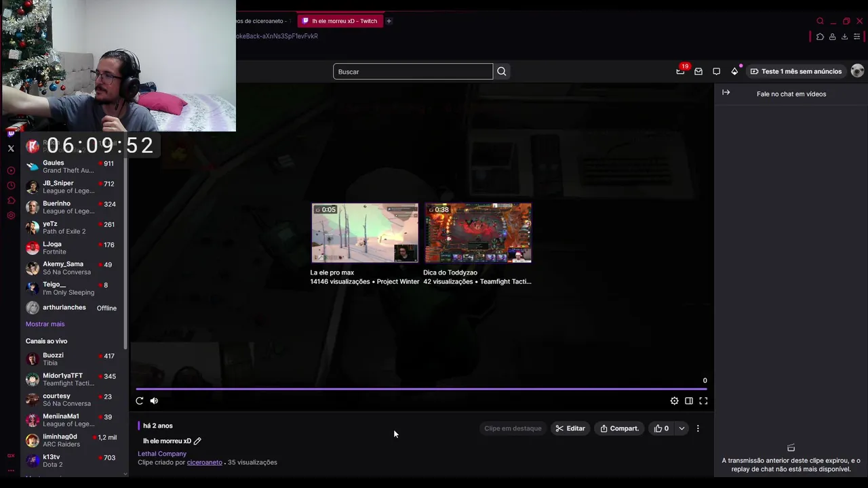868x488 pixels.
Task: Open the browser account profile icon
Action: coord(832,37)
